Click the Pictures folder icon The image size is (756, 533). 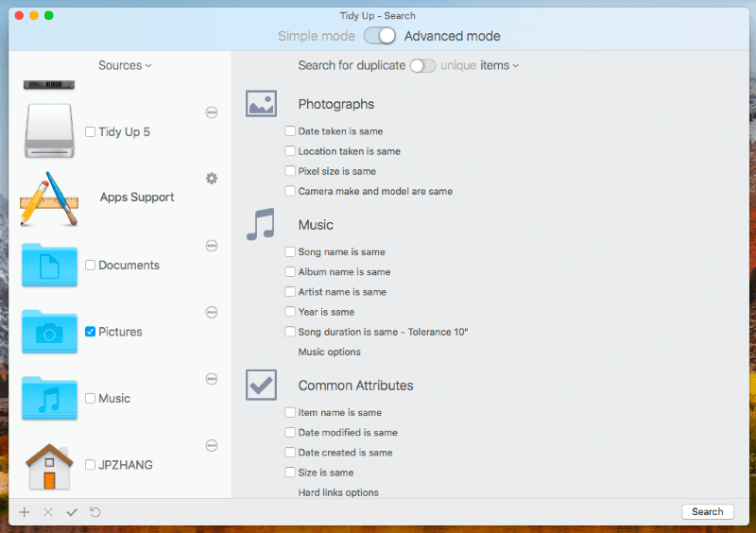pos(49,332)
